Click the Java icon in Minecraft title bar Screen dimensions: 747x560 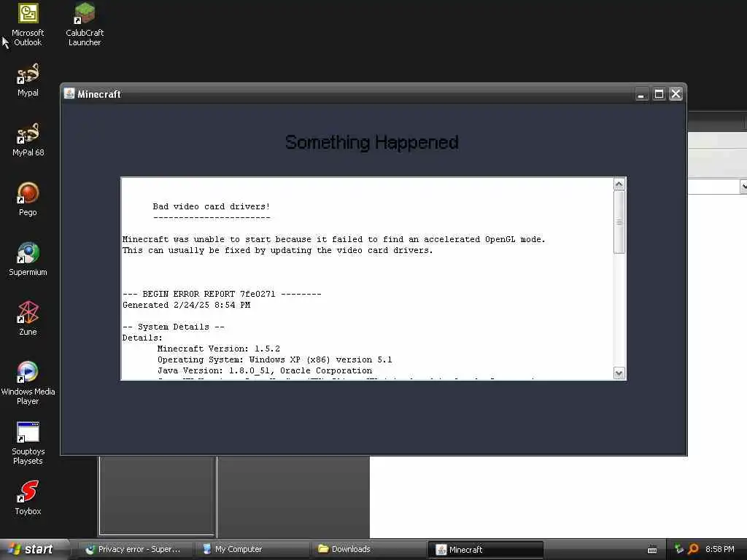[x=69, y=94]
